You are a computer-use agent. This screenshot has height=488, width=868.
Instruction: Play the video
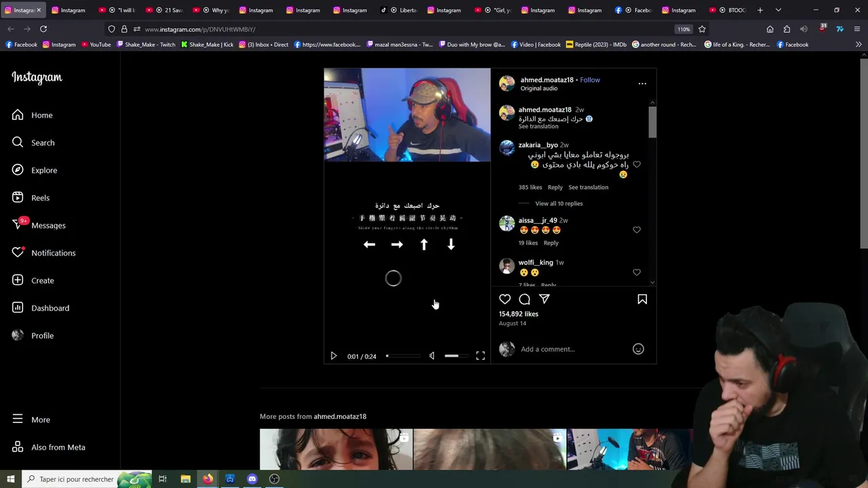[334, 356]
